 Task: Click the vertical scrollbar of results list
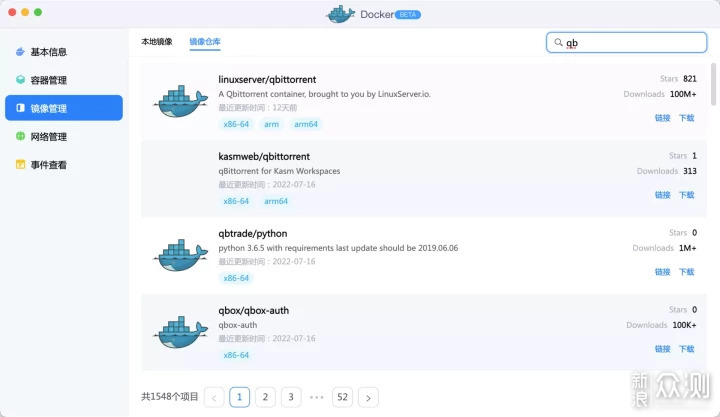713,85
